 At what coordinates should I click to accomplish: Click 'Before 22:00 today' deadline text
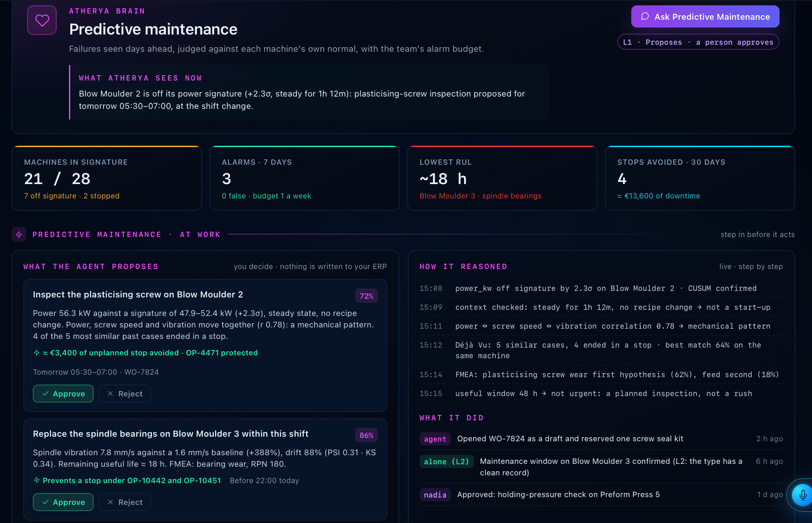265,481
